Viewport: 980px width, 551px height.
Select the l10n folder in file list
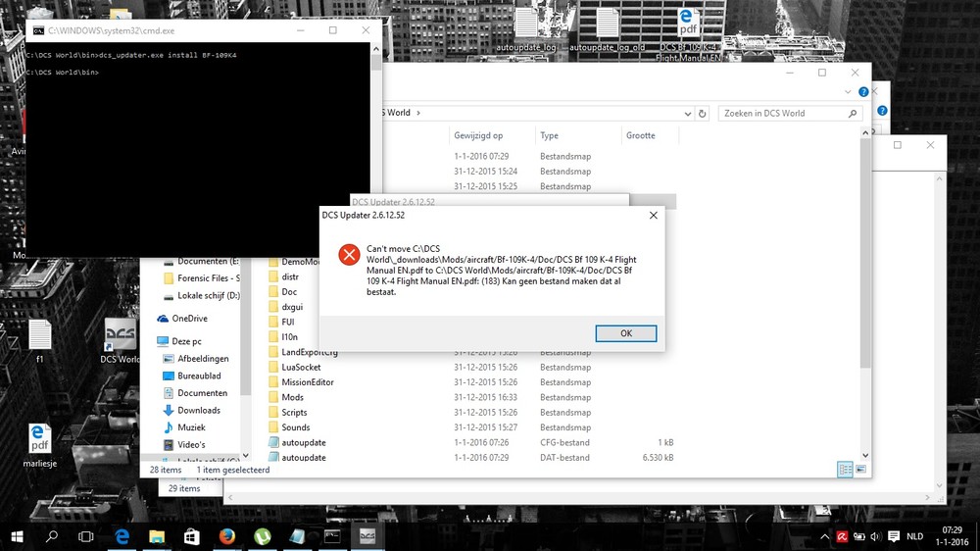click(x=282, y=337)
